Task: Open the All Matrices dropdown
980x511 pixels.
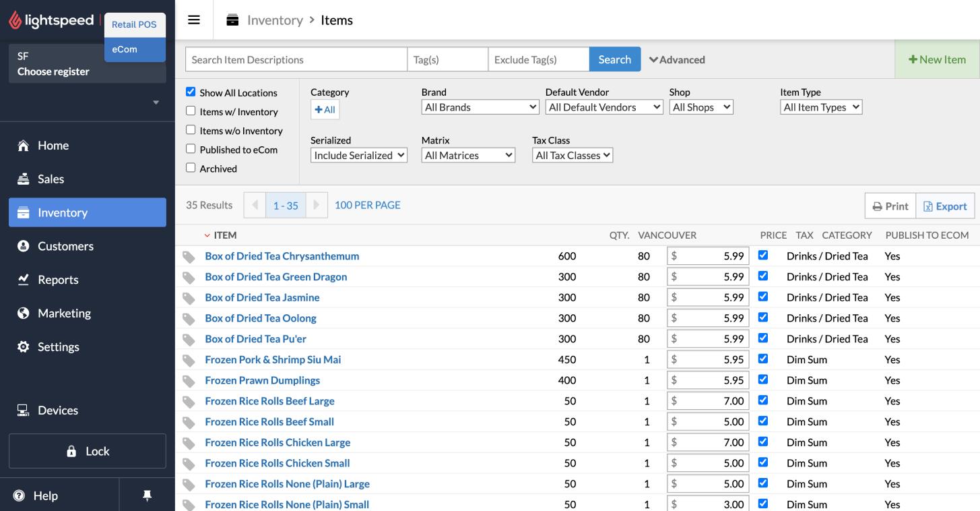Action: (x=468, y=155)
